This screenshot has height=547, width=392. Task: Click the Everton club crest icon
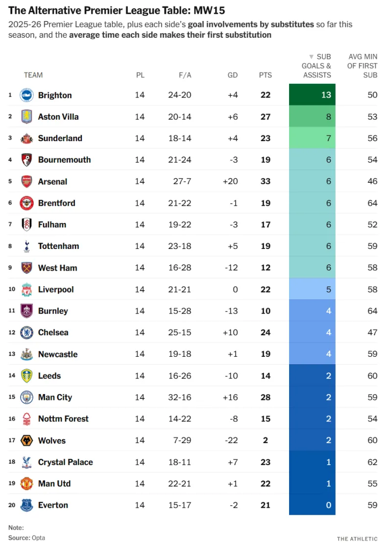pyautogui.click(x=26, y=505)
